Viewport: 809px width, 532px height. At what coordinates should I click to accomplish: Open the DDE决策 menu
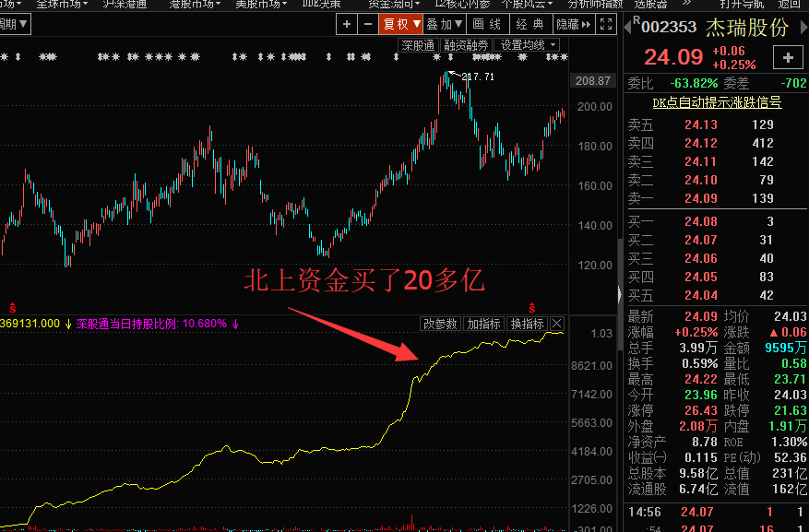coord(321,4)
